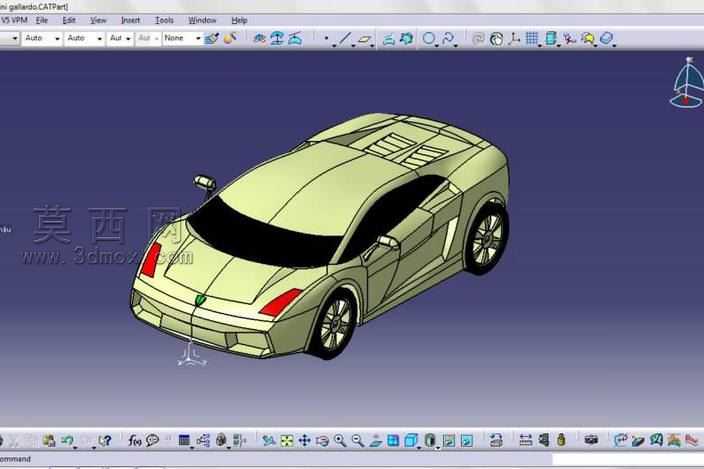Click the camera capture icon

591,440
